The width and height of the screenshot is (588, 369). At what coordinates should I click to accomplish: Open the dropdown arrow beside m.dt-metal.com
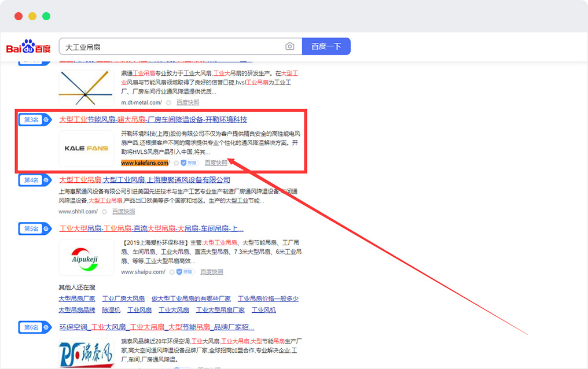(x=169, y=102)
